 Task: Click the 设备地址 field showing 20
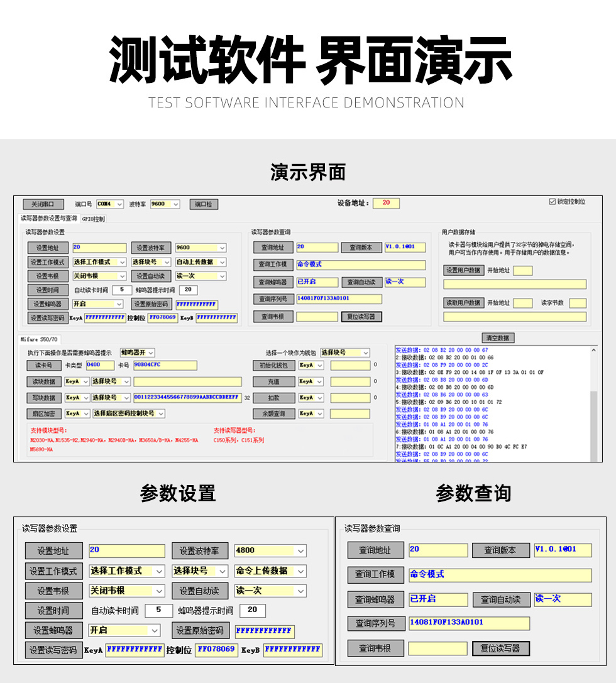[x=386, y=203]
